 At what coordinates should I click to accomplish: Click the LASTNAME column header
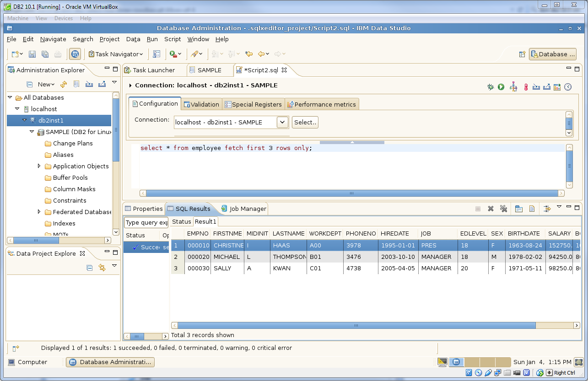(x=288, y=233)
